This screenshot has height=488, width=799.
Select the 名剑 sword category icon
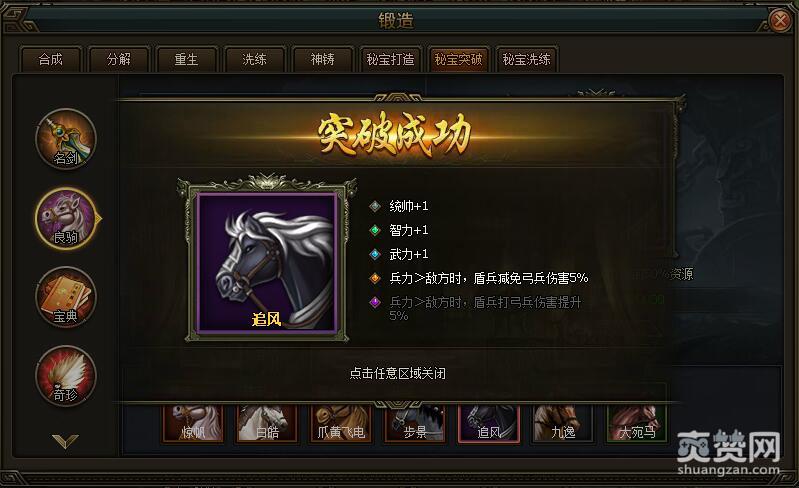pyautogui.click(x=66, y=139)
